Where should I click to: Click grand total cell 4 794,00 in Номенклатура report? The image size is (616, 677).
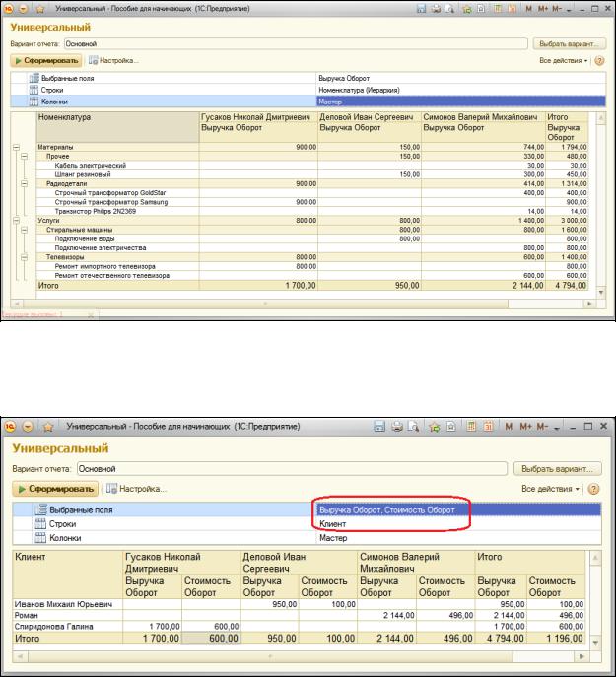[567, 286]
